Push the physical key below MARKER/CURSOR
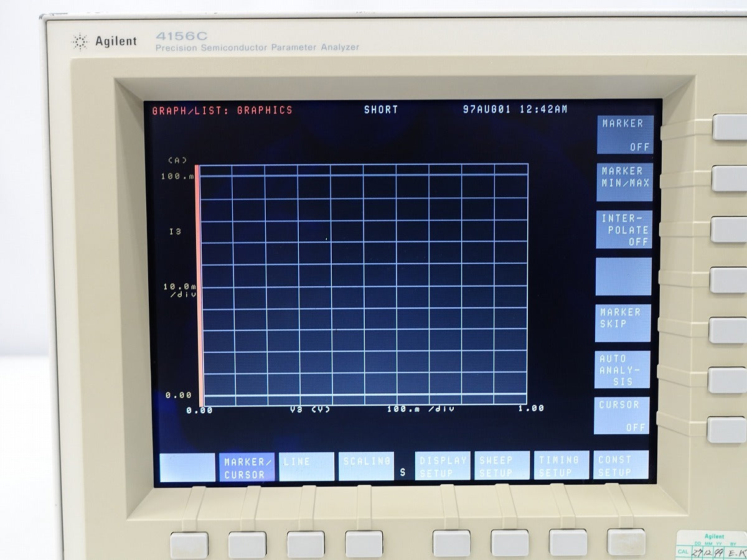The image size is (747, 560). point(247,544)
